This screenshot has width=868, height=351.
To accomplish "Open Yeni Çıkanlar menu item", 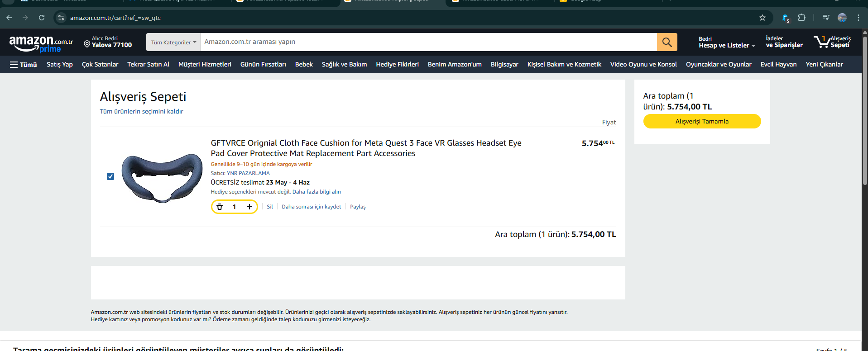I will pyautogui.click(x=824, y=65).
